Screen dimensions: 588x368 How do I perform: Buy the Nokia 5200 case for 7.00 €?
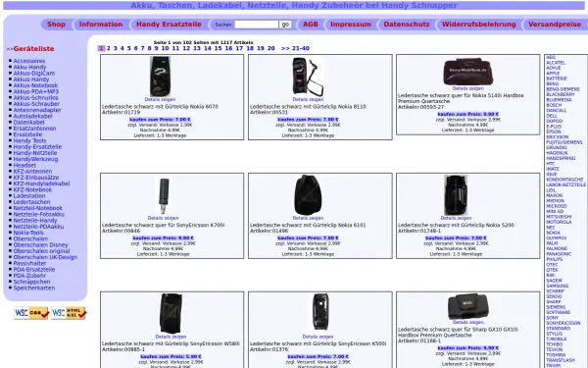(x=456, y=237)
